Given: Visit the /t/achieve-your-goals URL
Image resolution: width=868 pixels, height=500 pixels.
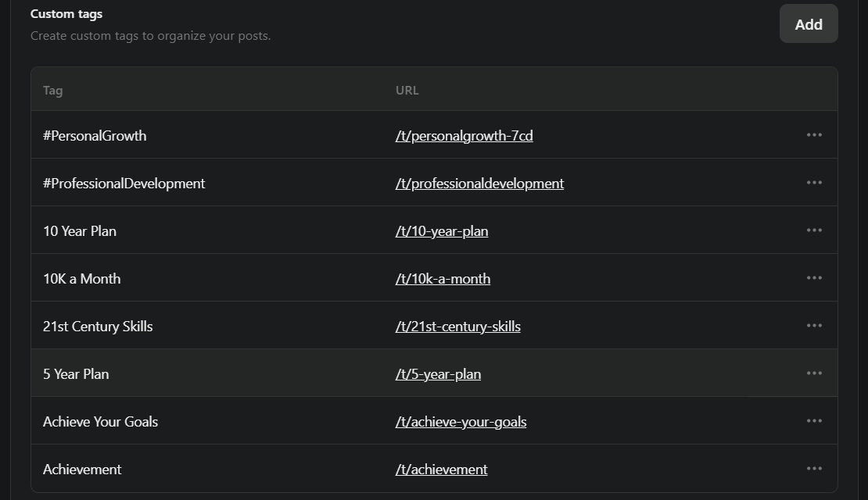Looking at the screenshot, I should tap(461, 421).
